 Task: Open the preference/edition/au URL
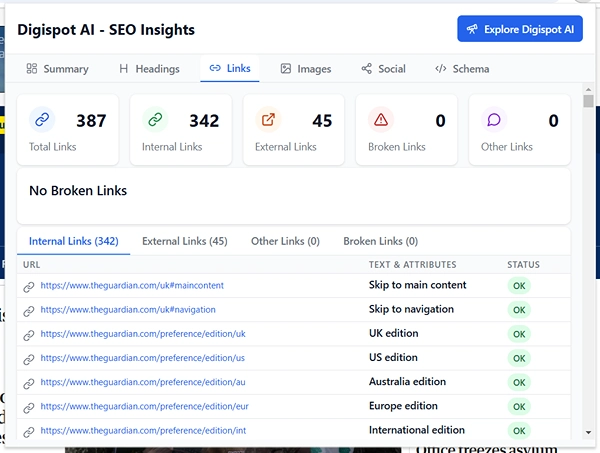[143, 382]
